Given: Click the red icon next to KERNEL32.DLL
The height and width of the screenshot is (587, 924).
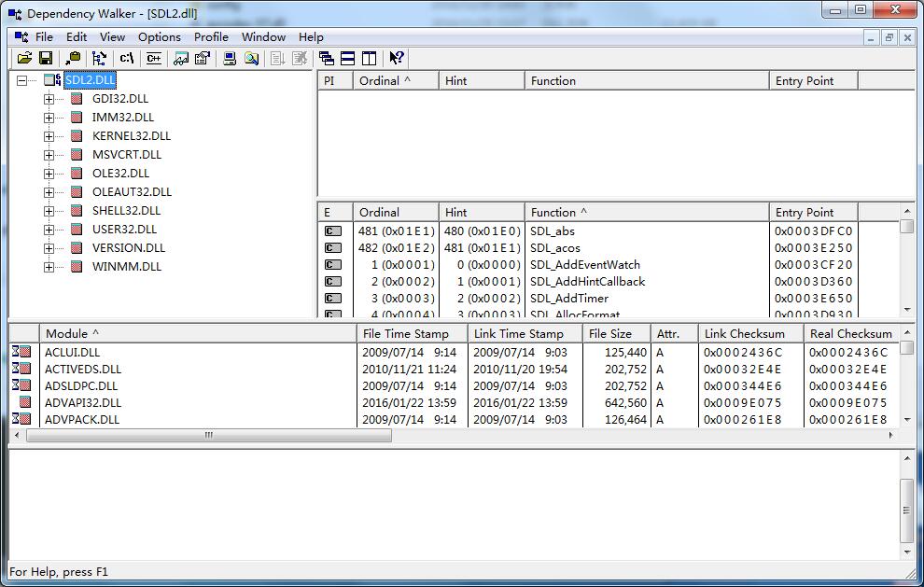Looking at the screenshot, I should [76, 135].
